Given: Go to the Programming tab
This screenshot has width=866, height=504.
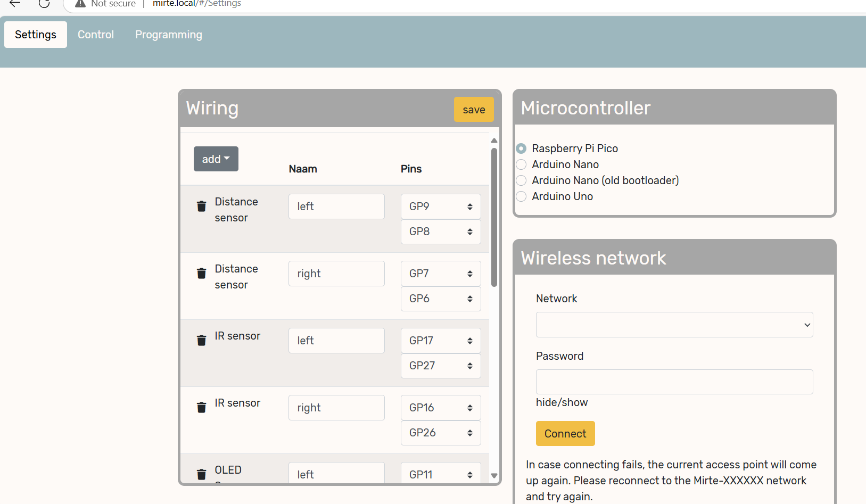Looking at the screenshot, I should tap(169, 35).
